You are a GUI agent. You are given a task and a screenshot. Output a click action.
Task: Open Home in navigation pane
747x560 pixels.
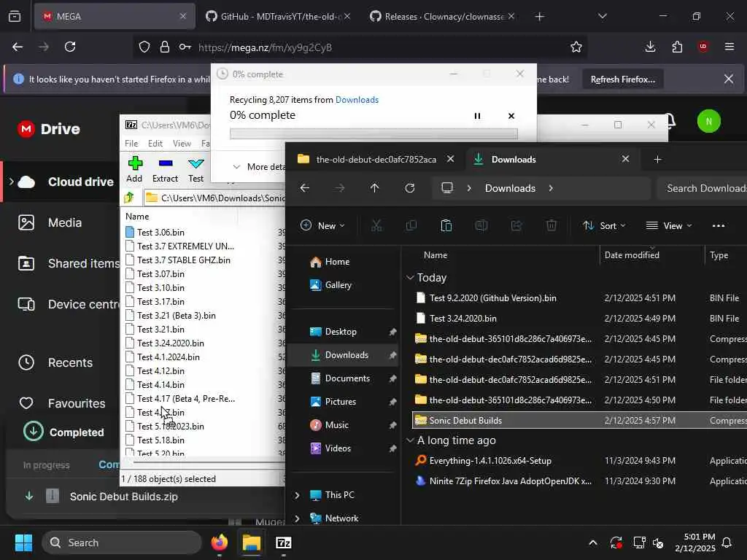click(x=330, y=262)
